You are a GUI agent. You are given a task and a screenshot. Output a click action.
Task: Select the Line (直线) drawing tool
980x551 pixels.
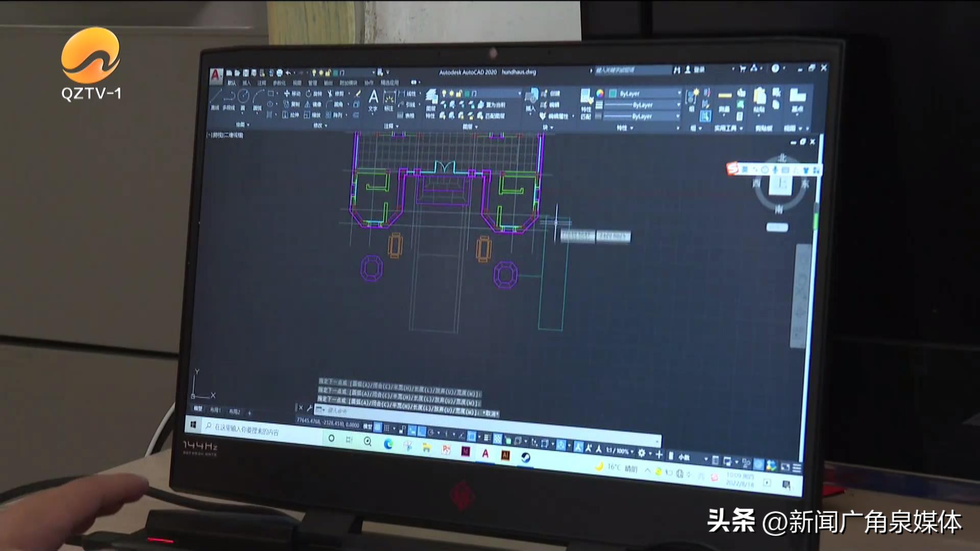point(215,96)
